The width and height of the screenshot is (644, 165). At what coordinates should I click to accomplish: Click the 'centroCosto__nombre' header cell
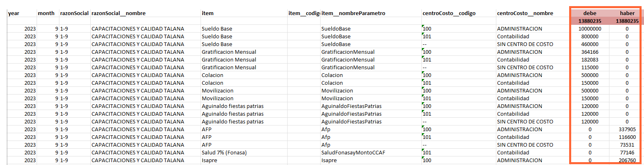click(x=533, y=13)
